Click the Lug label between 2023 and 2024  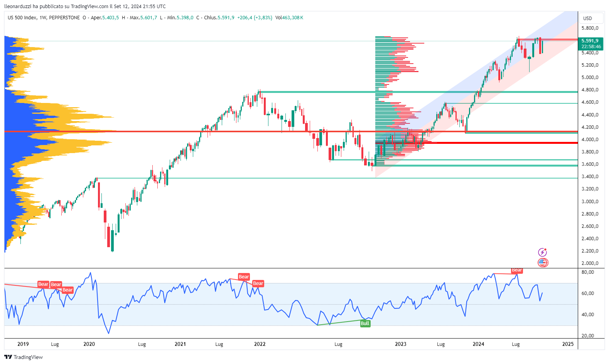(441, 344)
